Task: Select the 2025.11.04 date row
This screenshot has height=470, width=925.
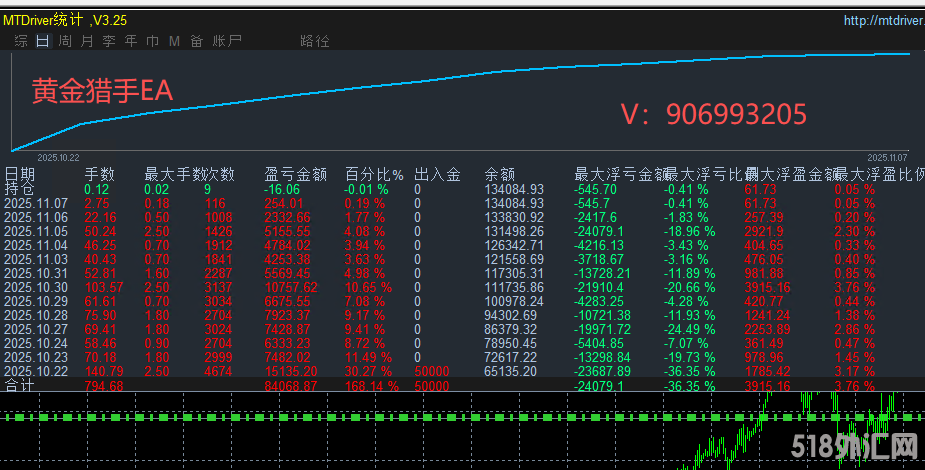Action: (x=36, y=245)
